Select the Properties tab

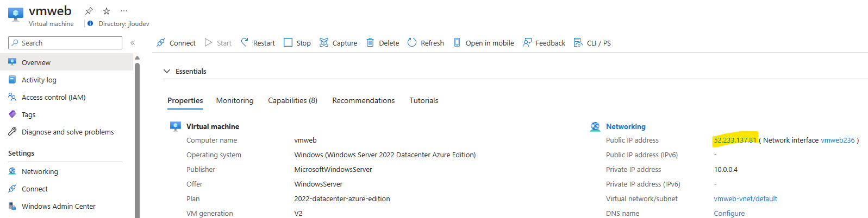point(185,100)
